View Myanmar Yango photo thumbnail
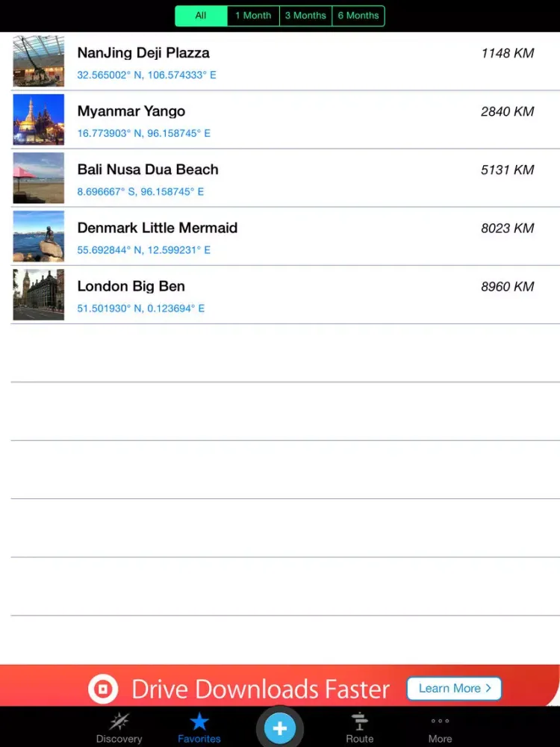Screen dimensions: 560x747 (39, 120)
